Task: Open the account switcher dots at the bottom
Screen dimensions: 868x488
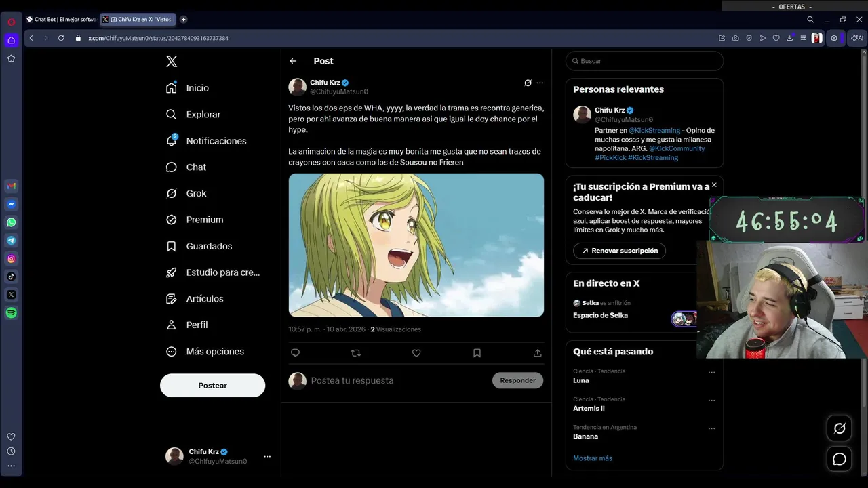Action: tap(267, 457)
